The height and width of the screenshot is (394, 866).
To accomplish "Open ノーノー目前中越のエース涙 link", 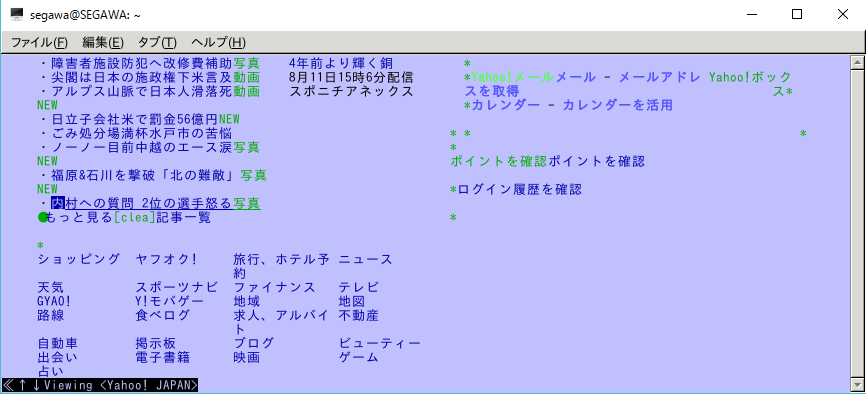I will [x=142, y=148].
